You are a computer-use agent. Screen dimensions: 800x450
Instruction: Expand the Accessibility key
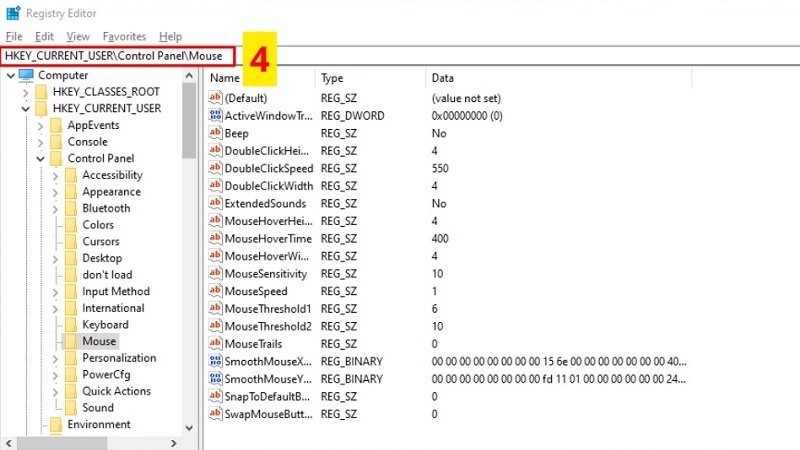55,176
